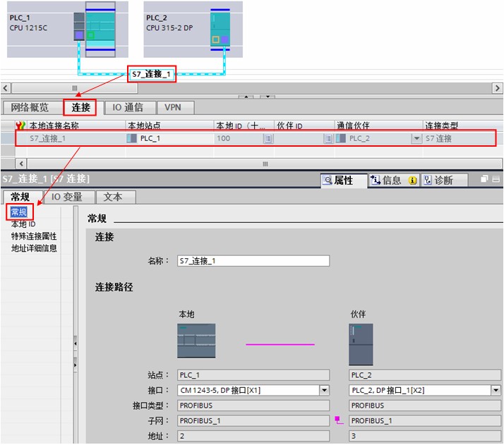This screenshot has width=504, height=445.
Task: Click the PLC_1 local station cell
Action: pyautogui.click(x=150, y=138)
